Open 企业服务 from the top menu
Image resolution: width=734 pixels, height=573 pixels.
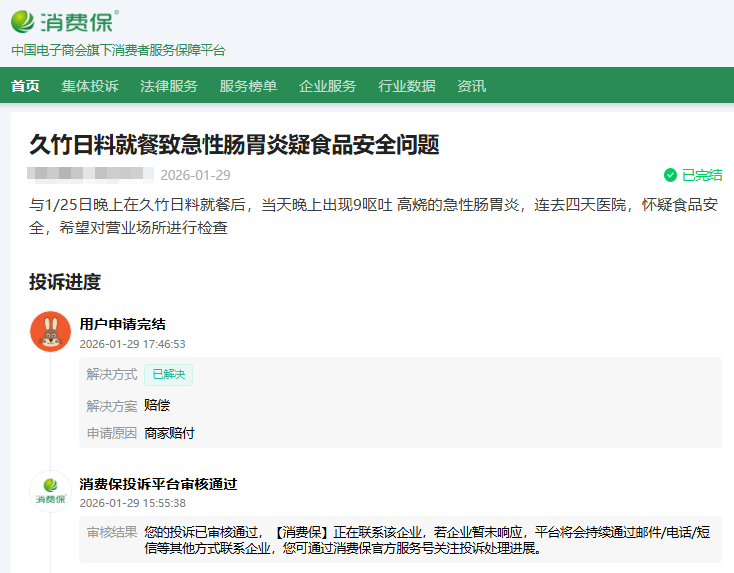tap(327, 86)
